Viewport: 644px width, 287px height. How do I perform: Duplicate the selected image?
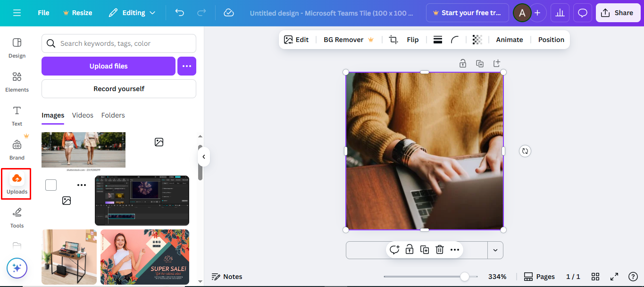pyautogui.click(x=424, y=249)
